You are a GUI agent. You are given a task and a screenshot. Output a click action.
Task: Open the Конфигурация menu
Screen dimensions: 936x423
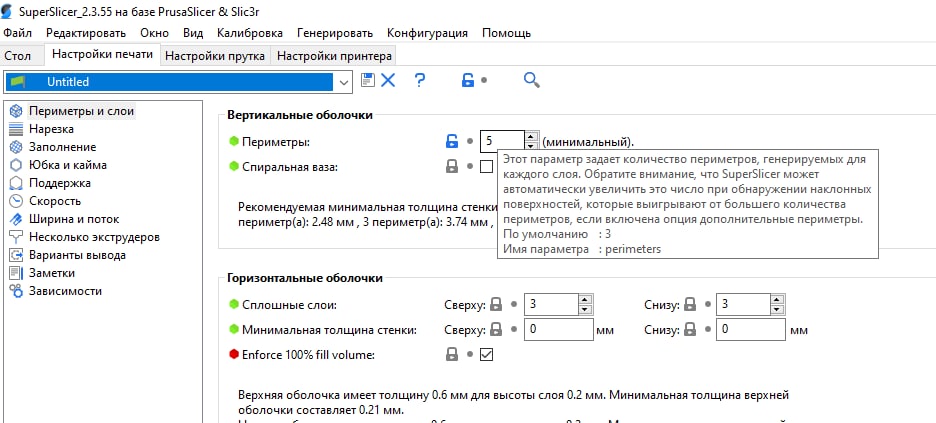427,33
